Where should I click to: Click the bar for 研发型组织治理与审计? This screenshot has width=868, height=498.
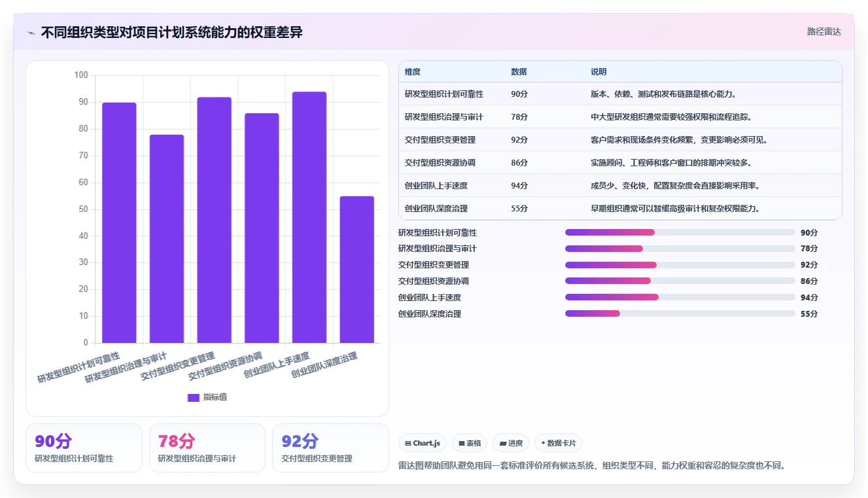point(167,239)
